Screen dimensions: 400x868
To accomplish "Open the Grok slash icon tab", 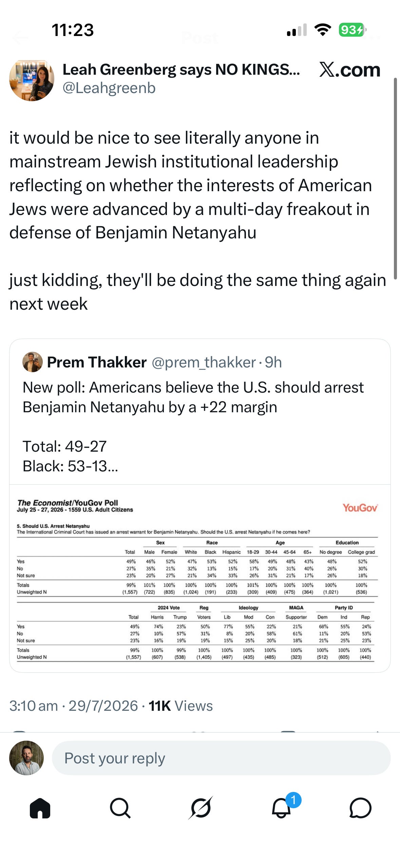I will click(201, 808).
